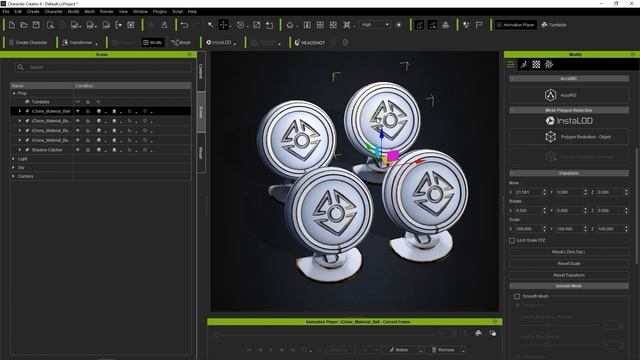The height and width of the screenshot is (360, 640).
Task: Click Reset (Zero Out) button
Action: click(569, 252)
